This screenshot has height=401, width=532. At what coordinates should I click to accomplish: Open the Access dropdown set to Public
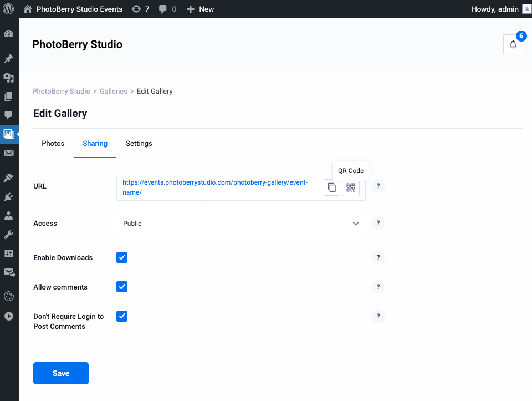click(x=241, y=224)
